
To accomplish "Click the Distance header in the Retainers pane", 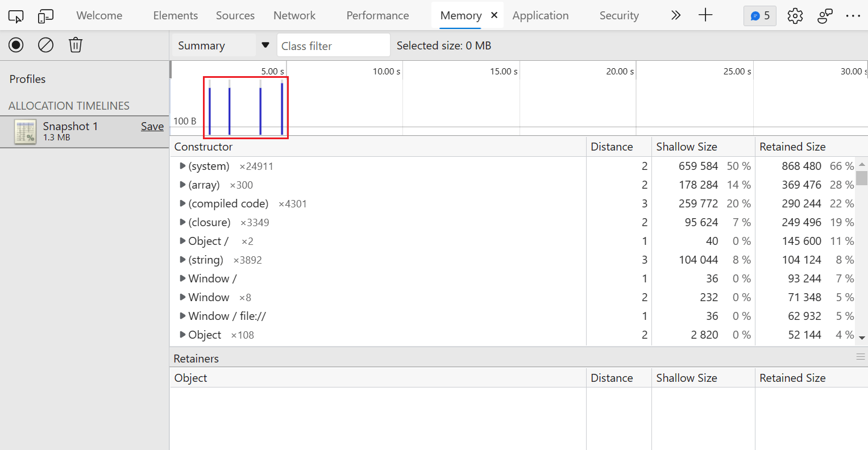I will click(x=619, y=378).
